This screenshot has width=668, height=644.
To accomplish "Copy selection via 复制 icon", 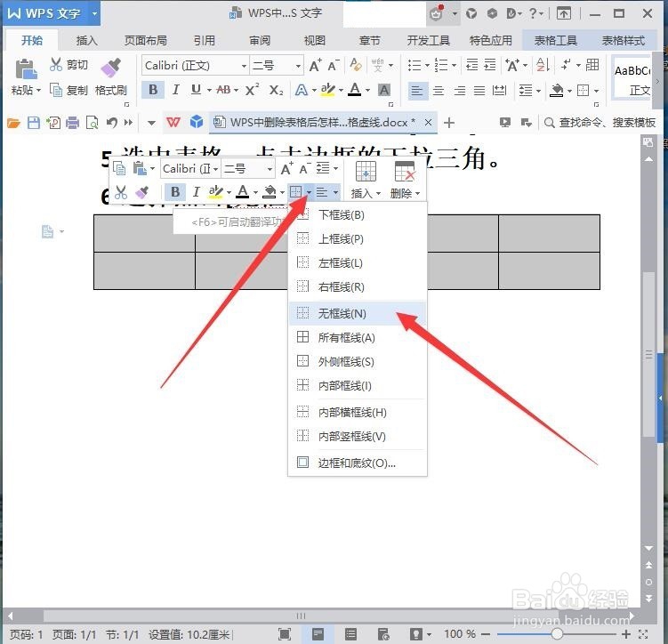I will pyautogui.click(x=56, y=90).
